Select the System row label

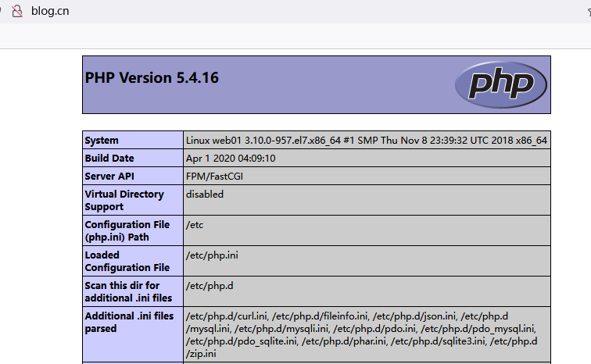click(x=102, y=141)
